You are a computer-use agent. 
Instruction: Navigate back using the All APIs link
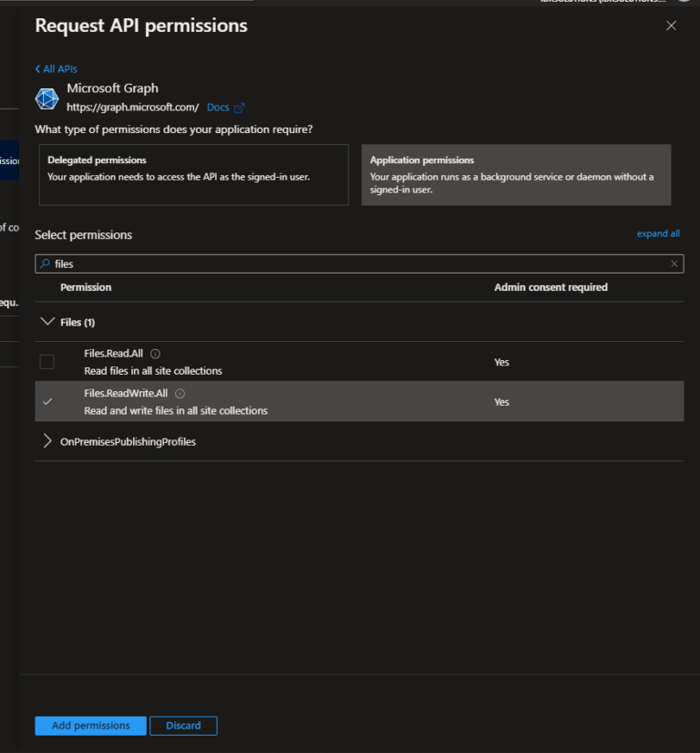[56, 68]
